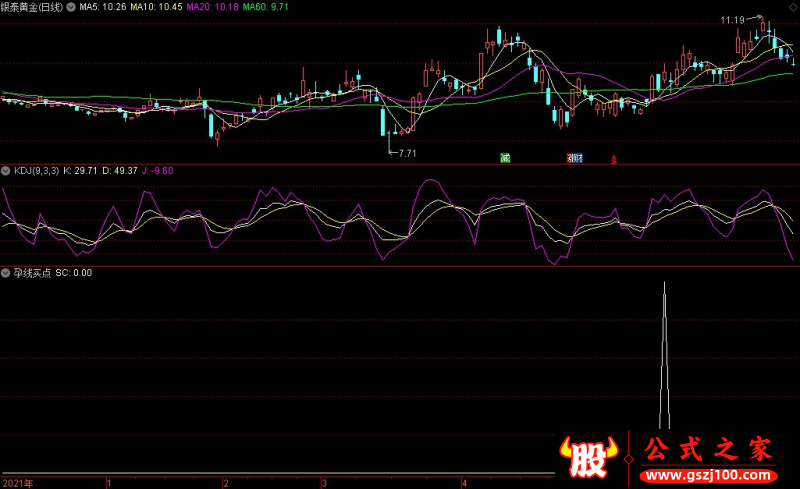The height and width of the screenshot is (489, 800).
Task: Click the 公式之家 banner text
Action: tap(707, 450)
